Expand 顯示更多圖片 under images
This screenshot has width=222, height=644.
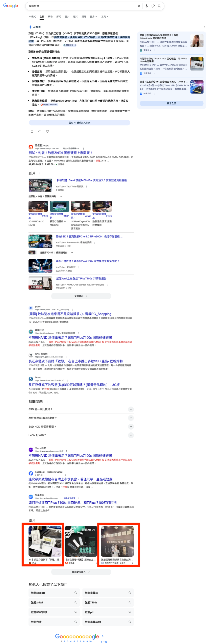(81, 572)
